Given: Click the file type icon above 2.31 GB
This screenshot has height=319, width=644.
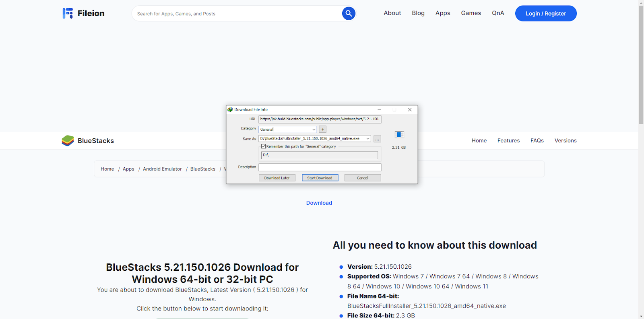Looking at the screenshot, I should pos(399,134).
